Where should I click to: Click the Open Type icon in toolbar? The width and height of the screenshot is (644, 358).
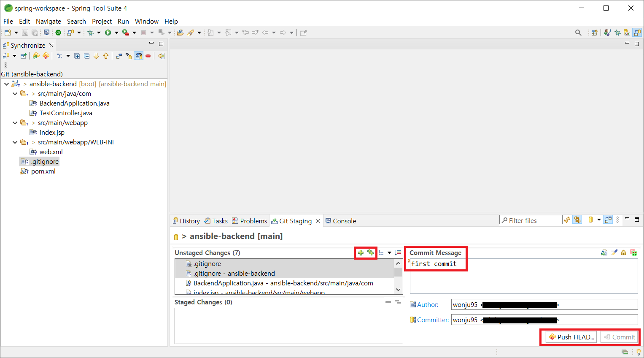(x=180, y=33)
